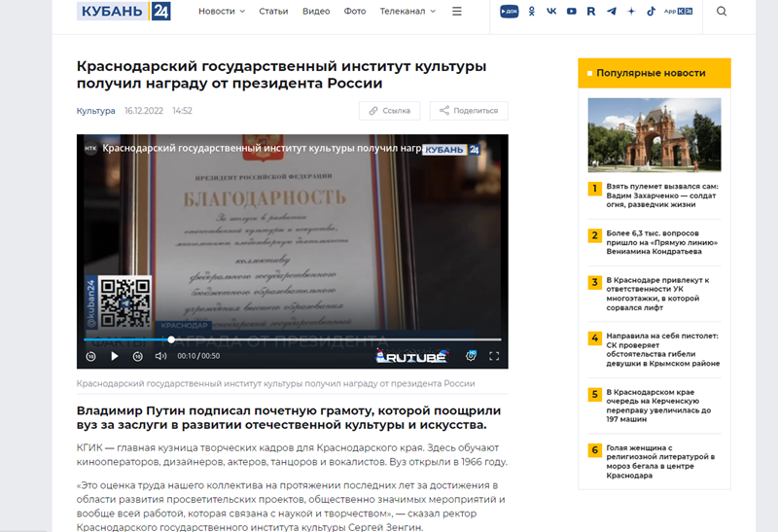Viewport: 778px width, 532px height.
Task: Click the number 6 news badge
Action: pyautogui.click(x=595, y=450)
